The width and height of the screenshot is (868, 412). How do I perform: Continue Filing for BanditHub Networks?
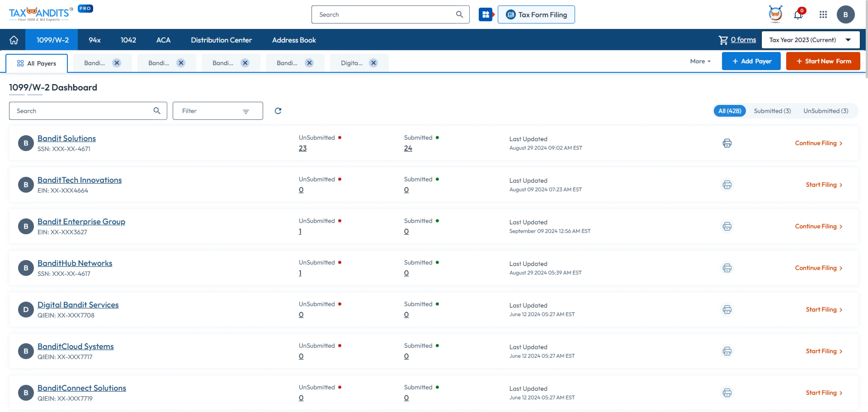coord(818,268)
